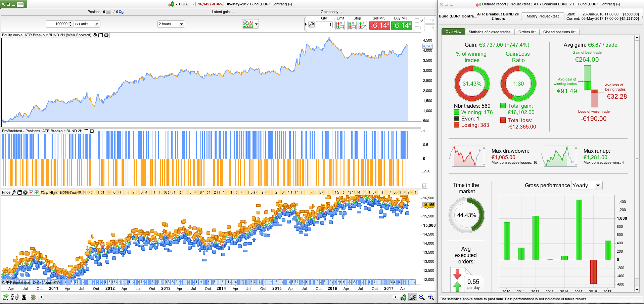Click the chart export icon at the bottom left
644x304 pixels.
click(6, 297)
